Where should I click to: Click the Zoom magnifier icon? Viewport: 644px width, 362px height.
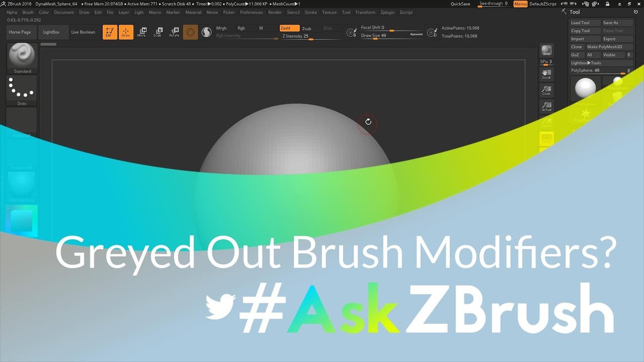click(546, 90)
